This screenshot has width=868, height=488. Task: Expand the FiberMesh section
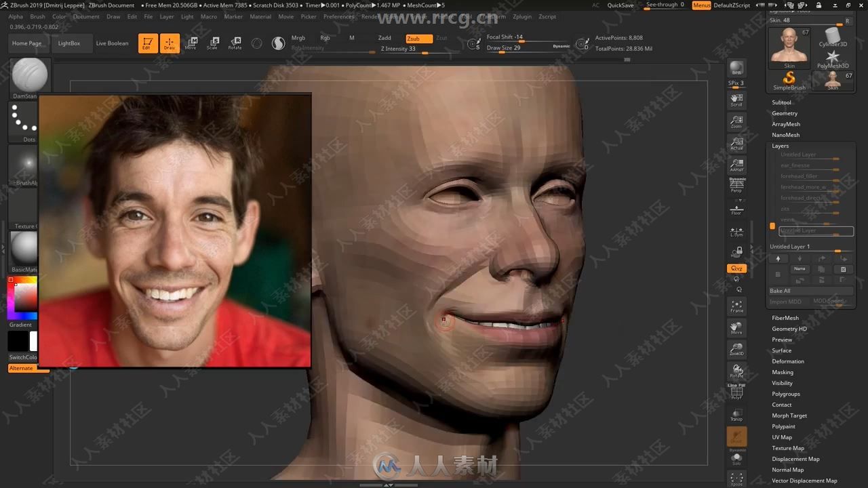(x=785, y=318)
